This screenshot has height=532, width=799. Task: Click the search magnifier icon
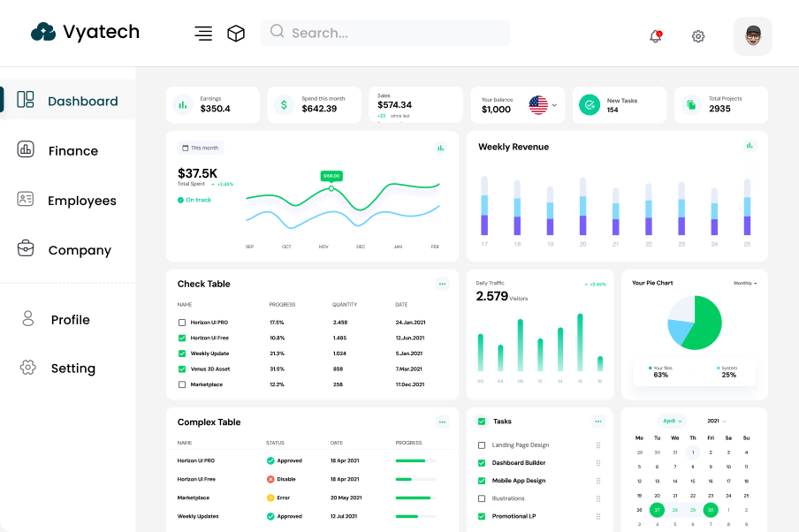277,32
